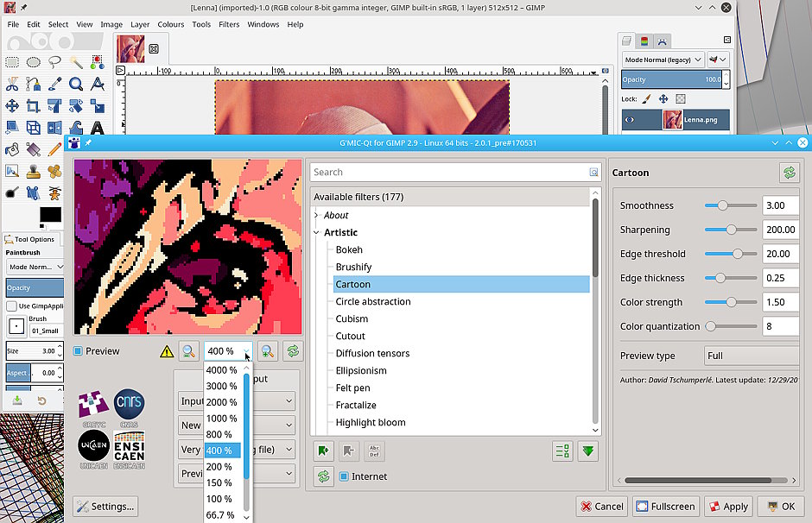Image resolution: width=812 pixels, height=523 pixels.
Task: Open the File menu in GIMP
Action: (13, 24)
